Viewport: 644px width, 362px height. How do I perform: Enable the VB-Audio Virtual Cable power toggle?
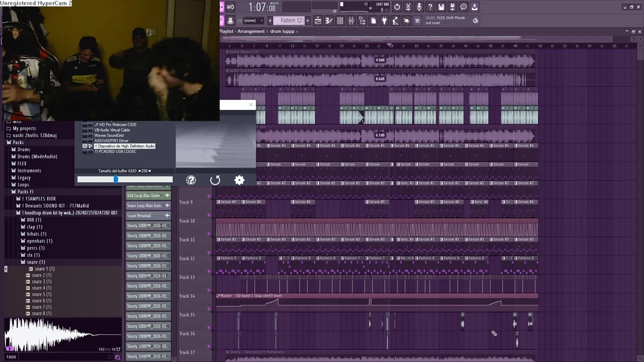85,130
